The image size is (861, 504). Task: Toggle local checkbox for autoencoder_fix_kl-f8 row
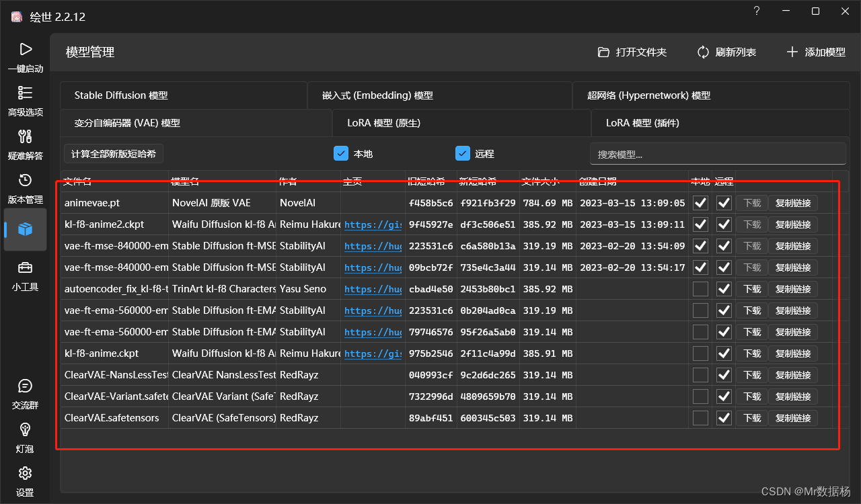click(700, 289)
